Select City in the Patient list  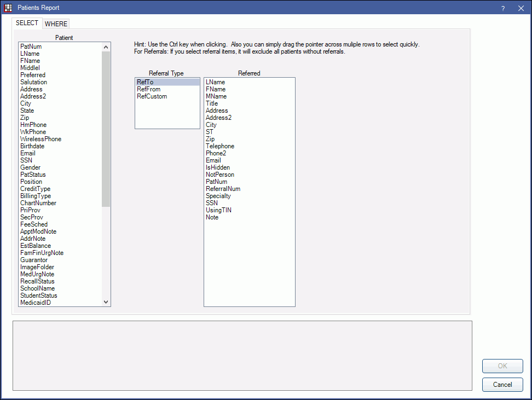tap(60, 103)
